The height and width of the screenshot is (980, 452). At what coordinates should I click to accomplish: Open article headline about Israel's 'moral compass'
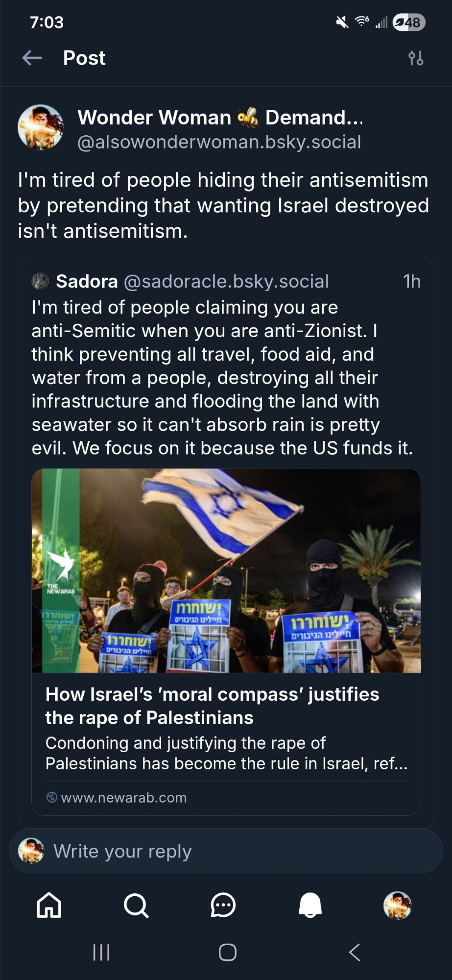[212, 706]
